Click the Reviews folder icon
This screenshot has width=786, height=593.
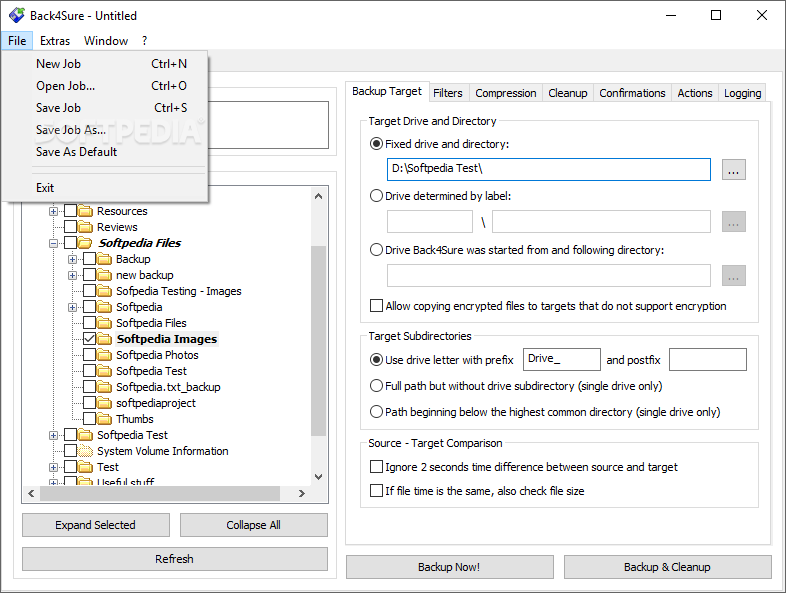click(86, 227)
